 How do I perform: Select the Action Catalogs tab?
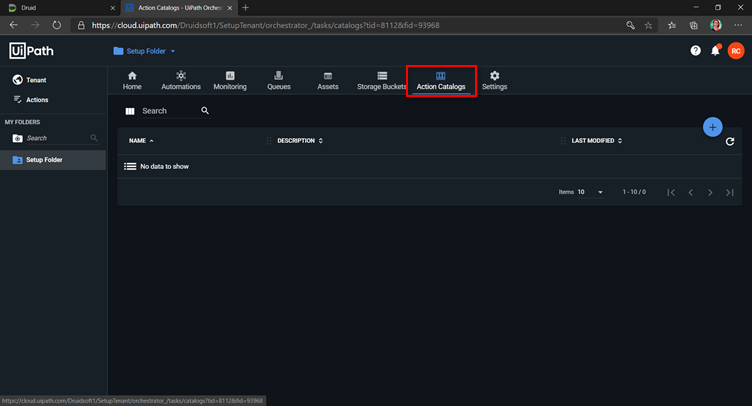tap(441, 81)
